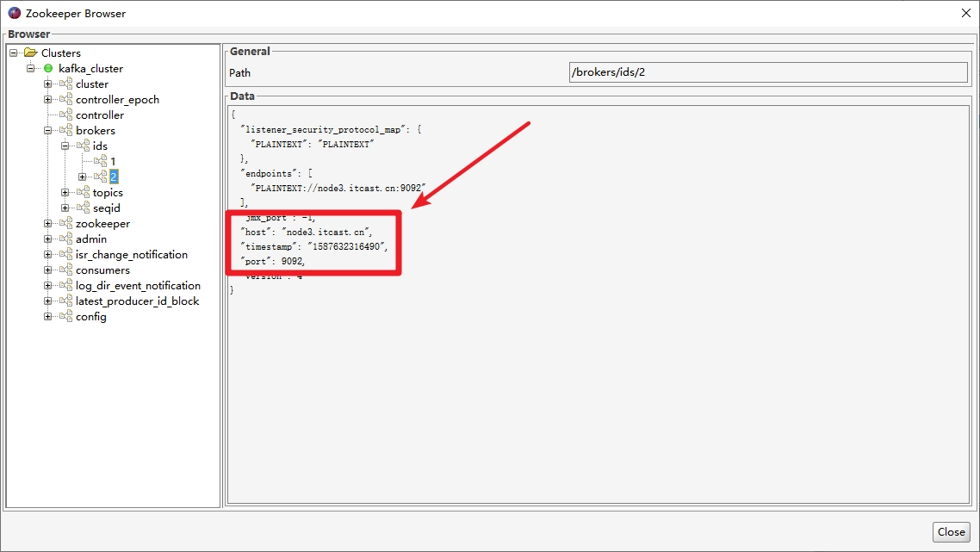Screen dimensions: 980x552
Task: Select the controller_epoch tree item
Action: [x=117, y=99]
